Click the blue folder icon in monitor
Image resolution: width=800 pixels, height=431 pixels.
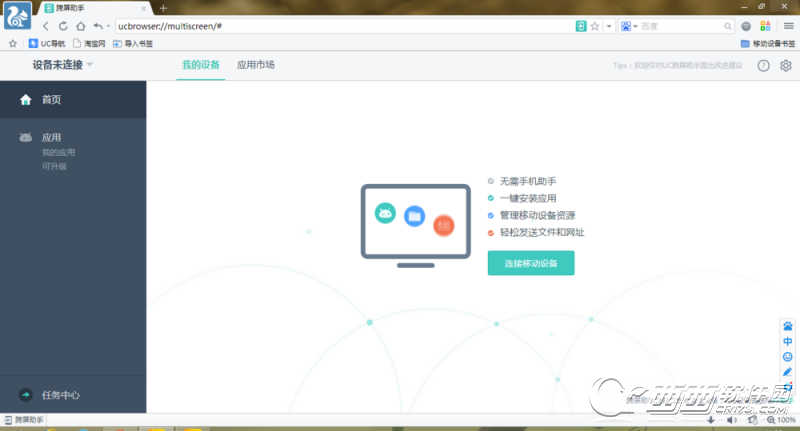click(415, 216)
